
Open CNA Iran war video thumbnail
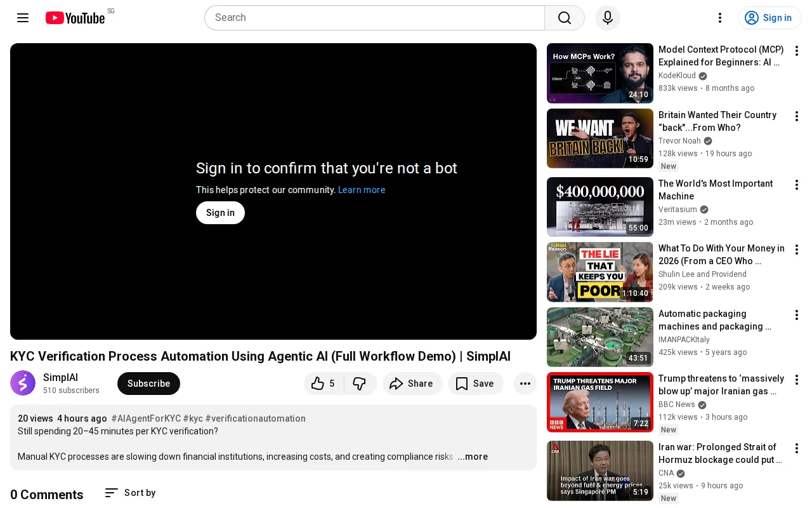pyautogui.click(x=600, y=471)
